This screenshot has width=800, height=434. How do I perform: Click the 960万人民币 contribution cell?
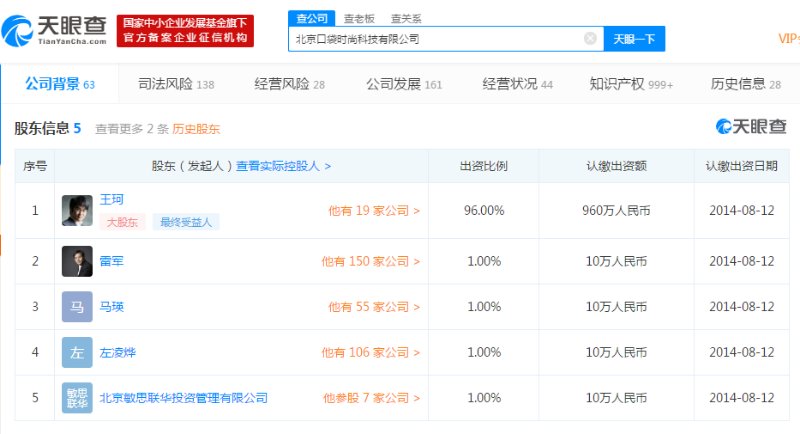(x=616, y=211)
